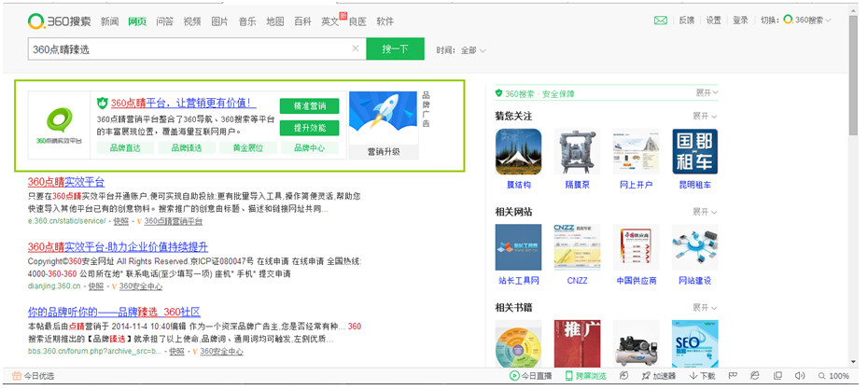Click the window-stack icon in status bar
This screenshot has height=390, width=868.
(777, 376)
